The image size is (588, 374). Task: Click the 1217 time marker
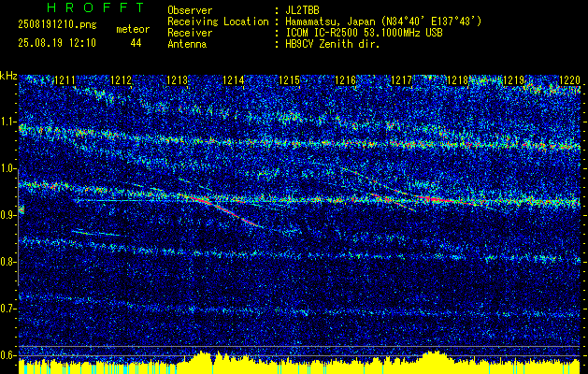tap(401, 79)
